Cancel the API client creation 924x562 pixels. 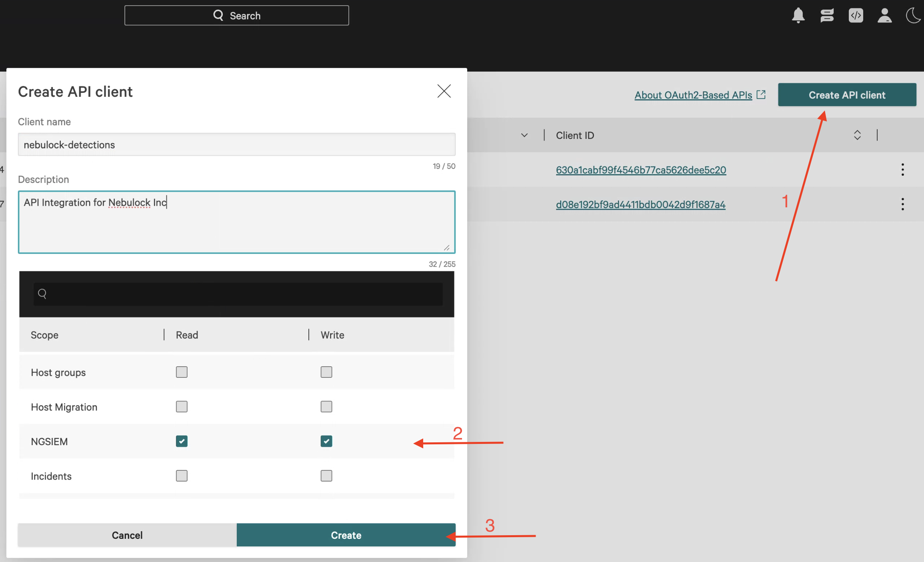pos(127,535)
